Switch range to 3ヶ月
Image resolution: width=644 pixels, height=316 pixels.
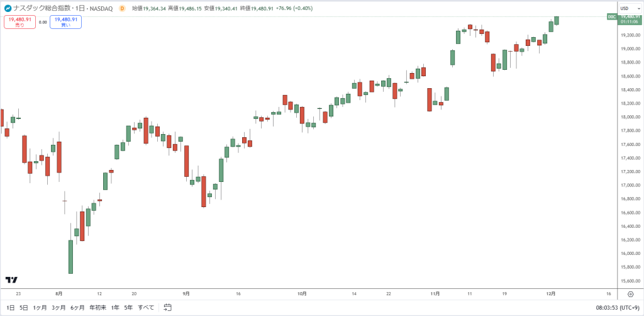coord(58,307)
